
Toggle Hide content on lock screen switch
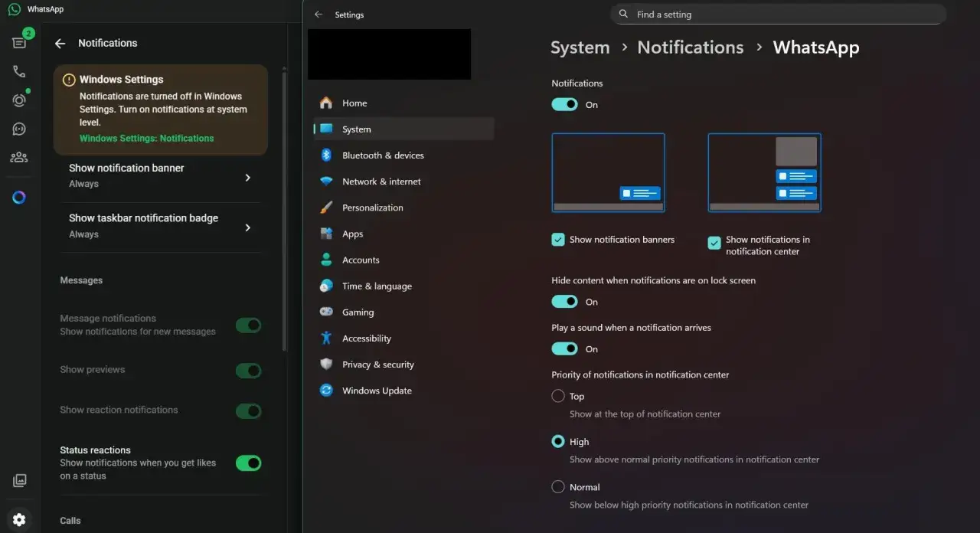(565, 302)
